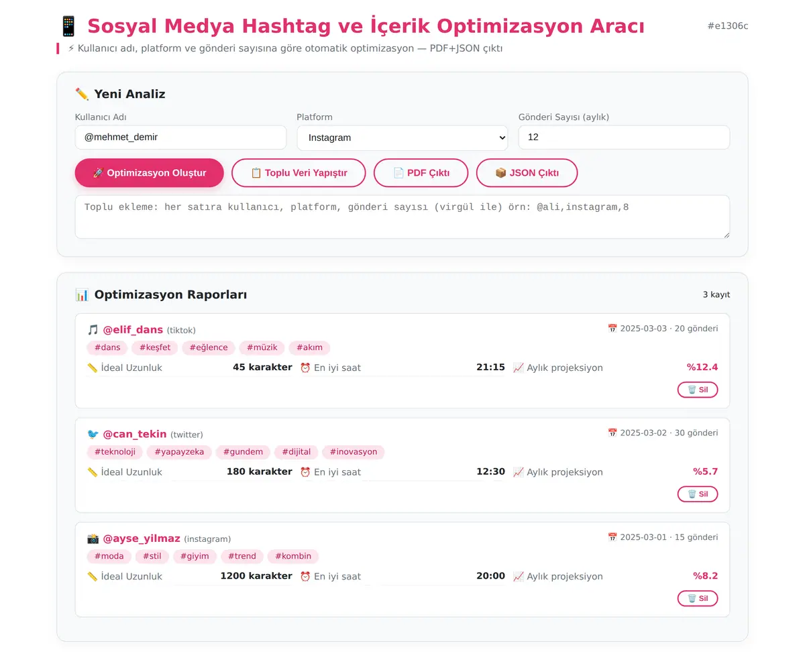Click the #dijital hashtag chip
The image size is (805, 672).
296,452
